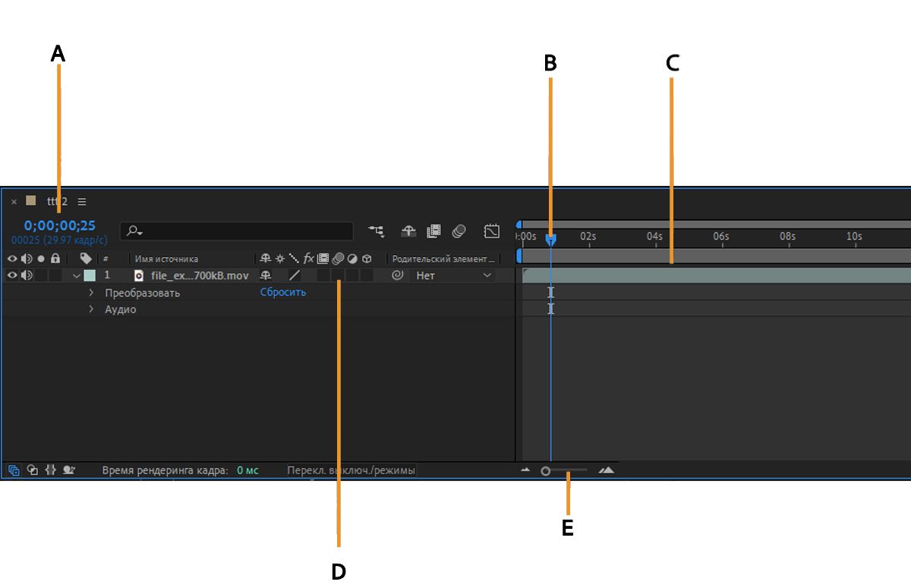This screenshot has width=911, height=588.
Task: Click the audio speaker column header
Action: pos(27,259)
